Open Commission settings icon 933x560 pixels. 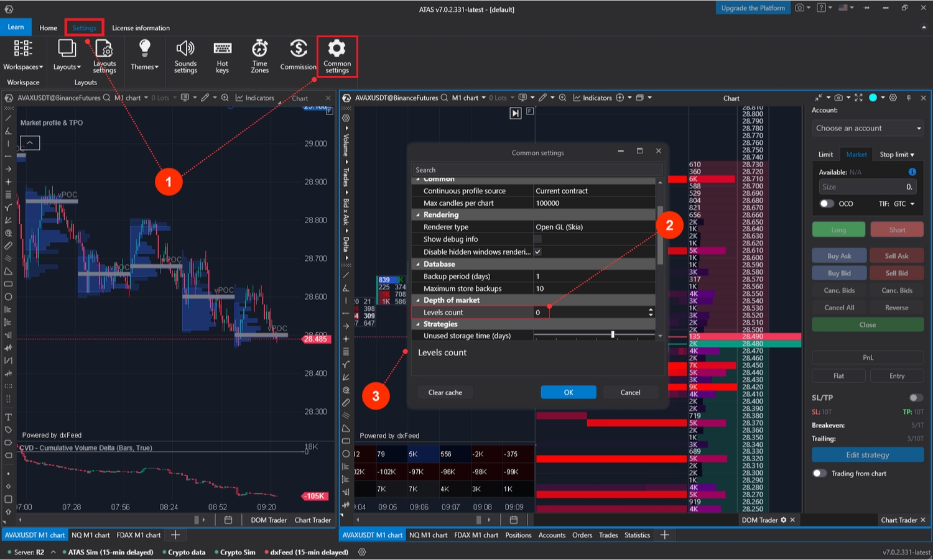click(x=298, y=49)
